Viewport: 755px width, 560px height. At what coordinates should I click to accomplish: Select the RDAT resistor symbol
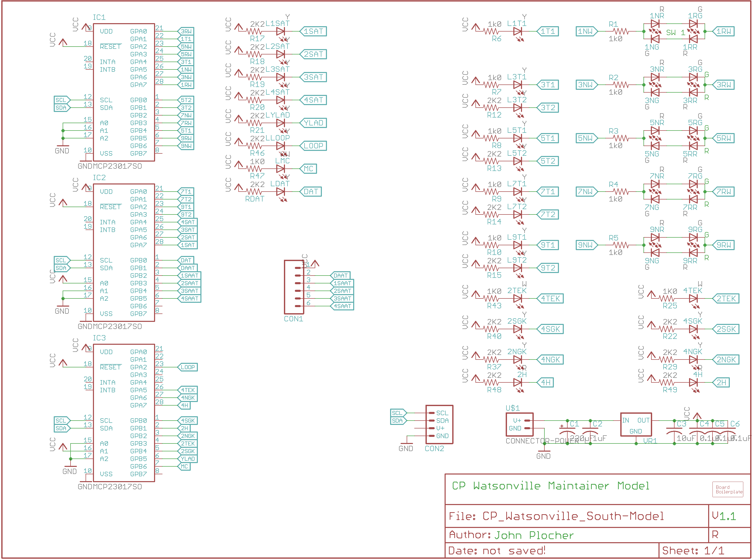[254, 192]
